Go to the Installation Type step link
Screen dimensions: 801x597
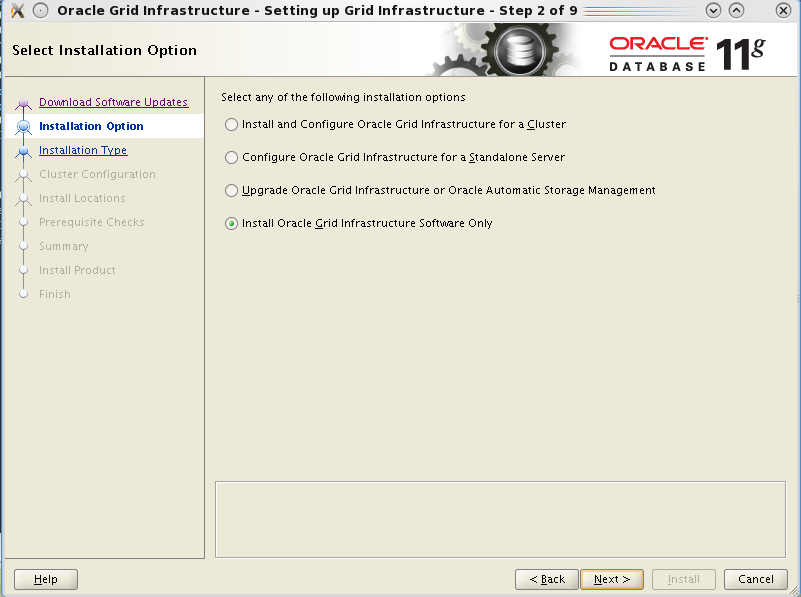pyautogui.click(x=83, y=150)
